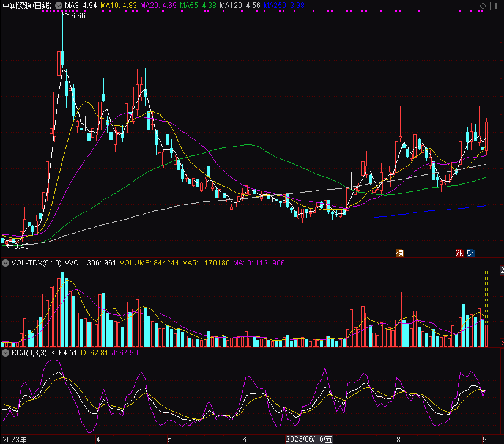
Task: Select the MA10 moving average label
Action: coord(119,6)
